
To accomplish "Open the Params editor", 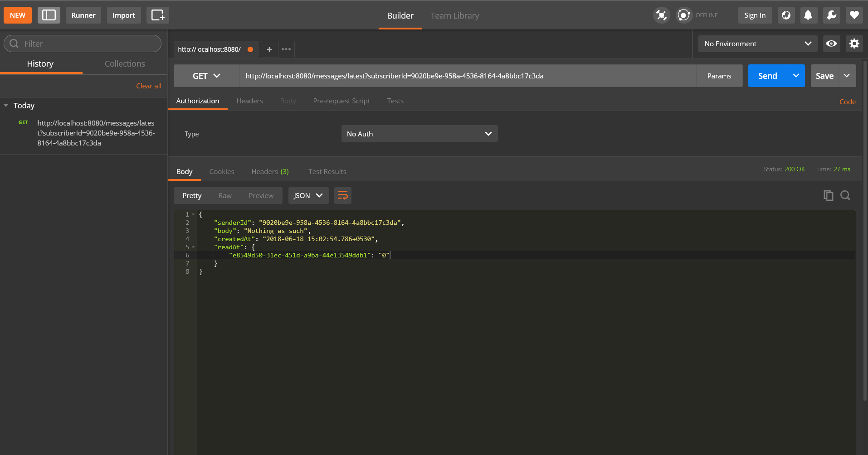I will (x=719, y=76).
